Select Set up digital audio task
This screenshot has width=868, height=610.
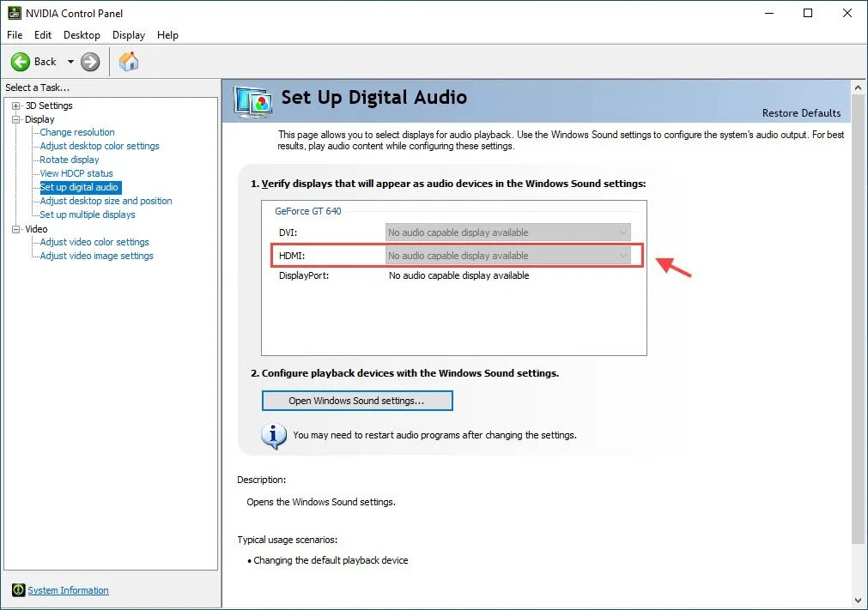pyautogui.click(x=79, y=188)
